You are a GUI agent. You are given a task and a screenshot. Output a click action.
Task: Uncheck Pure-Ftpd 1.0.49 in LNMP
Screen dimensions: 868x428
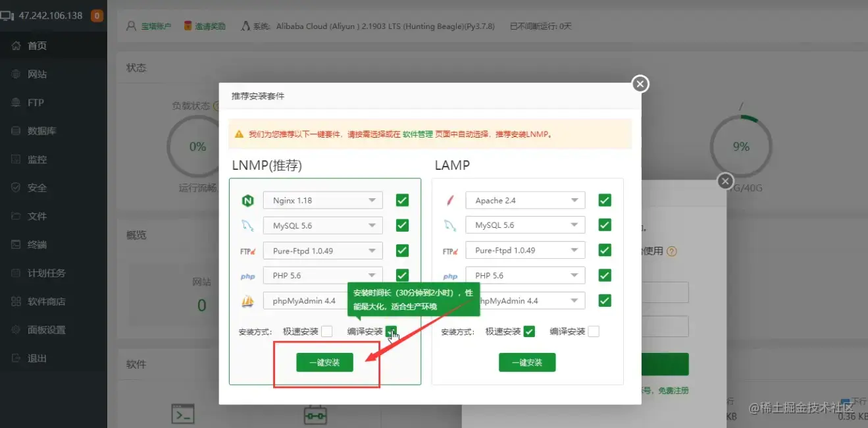click(x=402, y=250)
